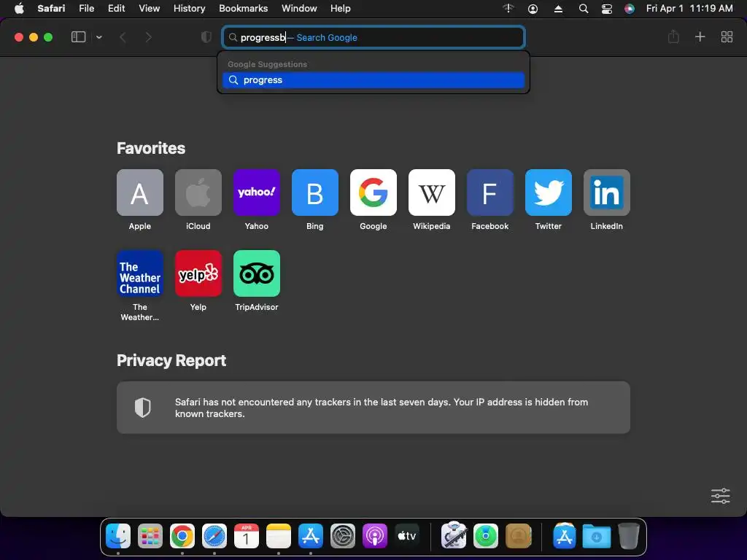Open the Downloads folder in Dock
Image resolution: width=747 pixels, height=560 pixels.
click(597, 536)
